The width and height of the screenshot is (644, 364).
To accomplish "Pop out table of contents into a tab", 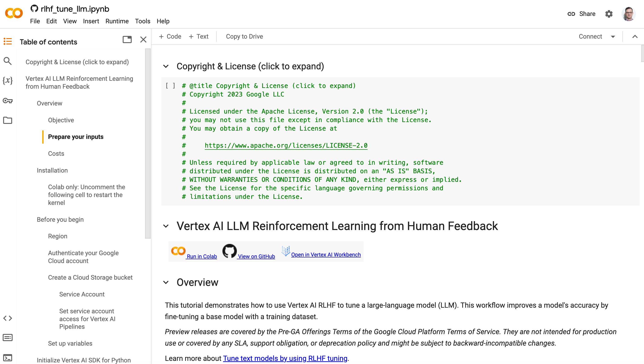I will (x=127, y=39).
